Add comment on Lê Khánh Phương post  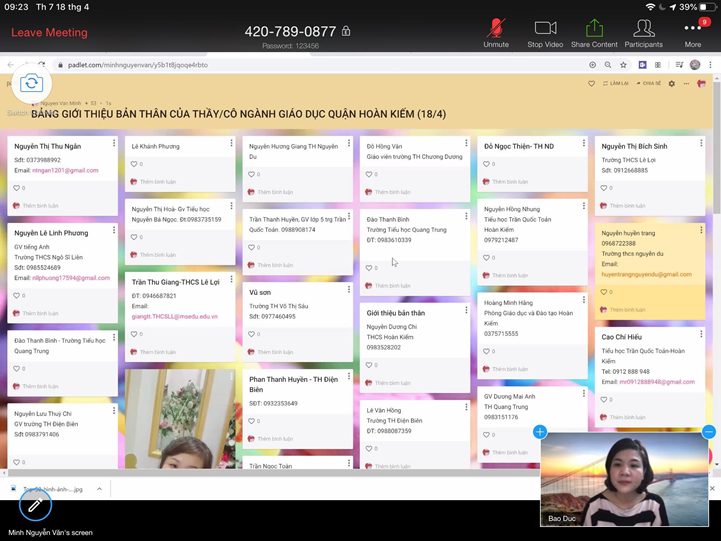pos(157,182)
